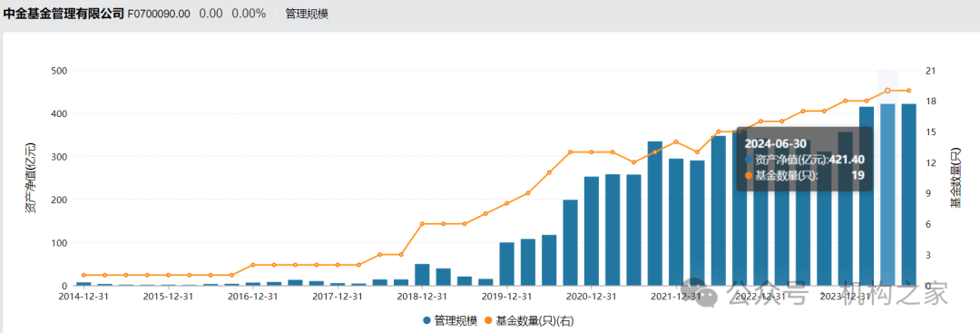This screenshot has height=333, width=980.
Task: Open the 管理规模 tab in the header
Action: coord(307,14)
